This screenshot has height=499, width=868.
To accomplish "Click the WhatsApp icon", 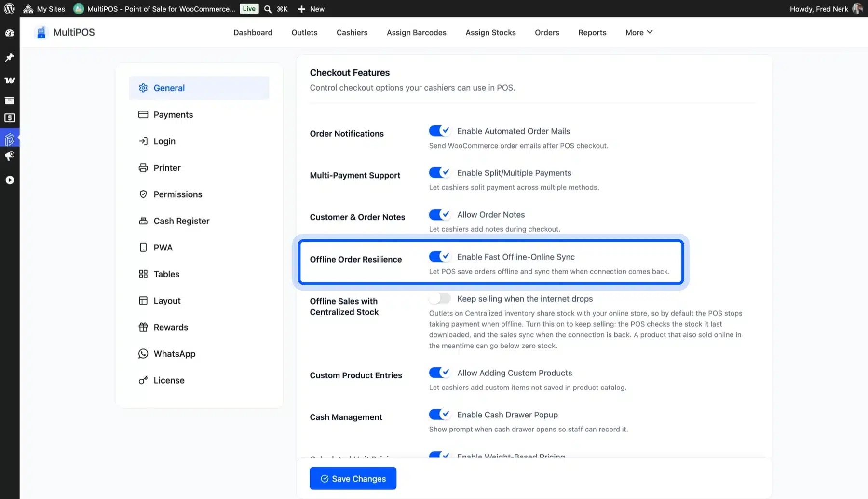I will (143, 353).
